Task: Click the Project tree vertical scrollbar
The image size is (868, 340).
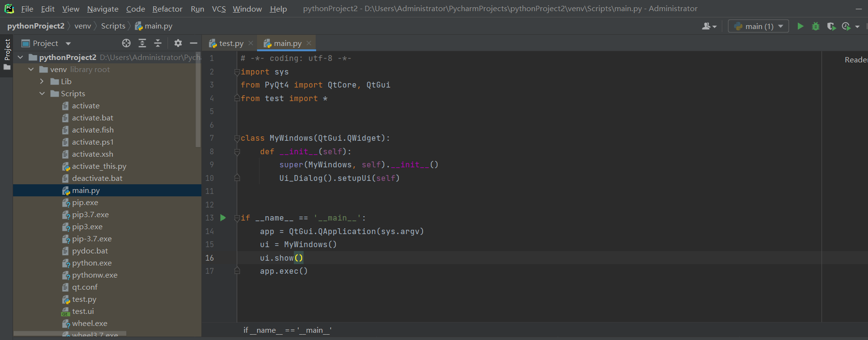Action: click(x=198, y=99)
